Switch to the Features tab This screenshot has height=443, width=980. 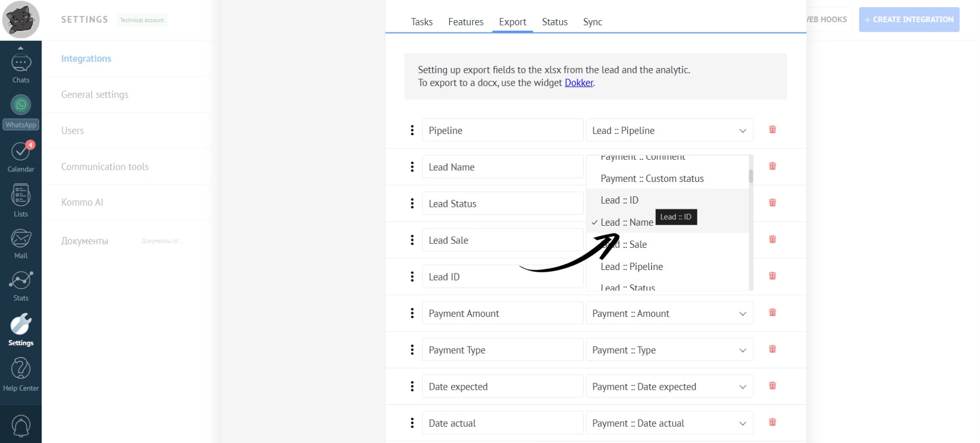point(465,22)
